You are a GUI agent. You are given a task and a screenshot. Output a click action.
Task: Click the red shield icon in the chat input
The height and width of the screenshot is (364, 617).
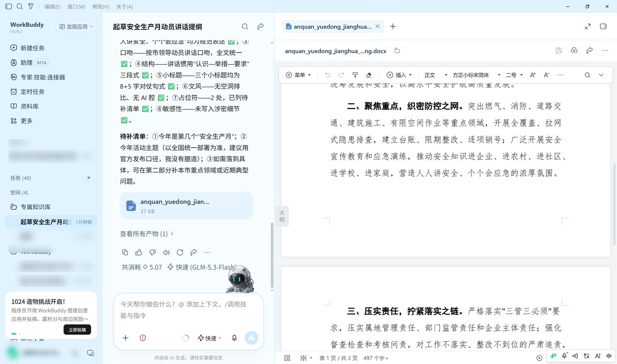(142, 338)
